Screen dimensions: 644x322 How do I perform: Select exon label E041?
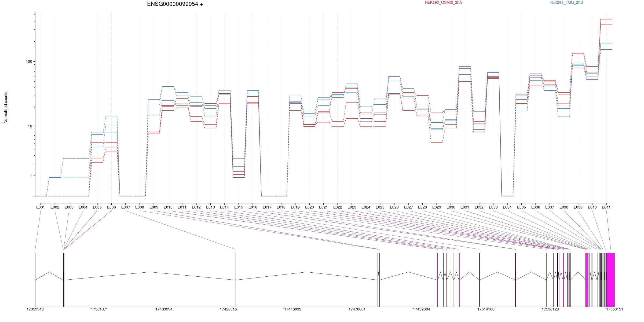click(606, 207)
